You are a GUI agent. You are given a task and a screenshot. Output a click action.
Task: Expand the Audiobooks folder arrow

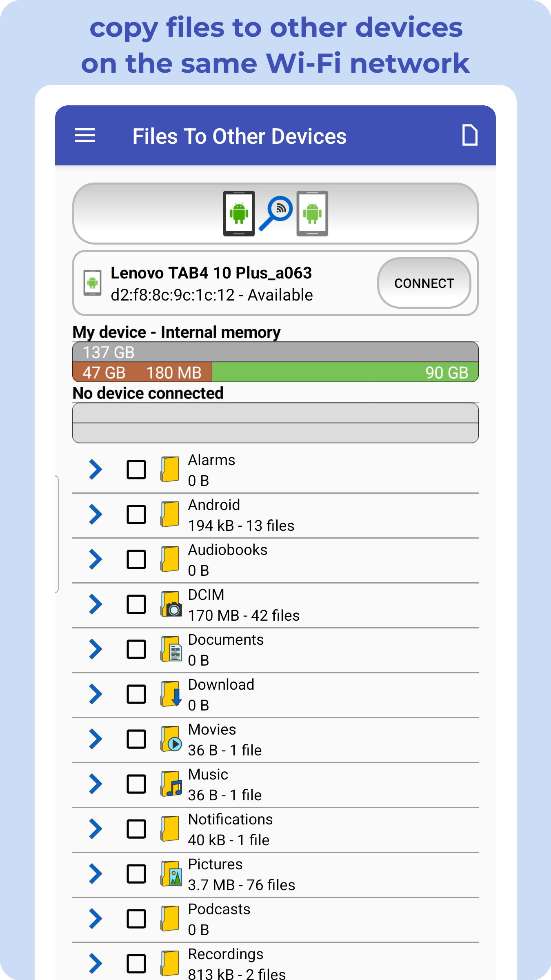tap(96, 559)
